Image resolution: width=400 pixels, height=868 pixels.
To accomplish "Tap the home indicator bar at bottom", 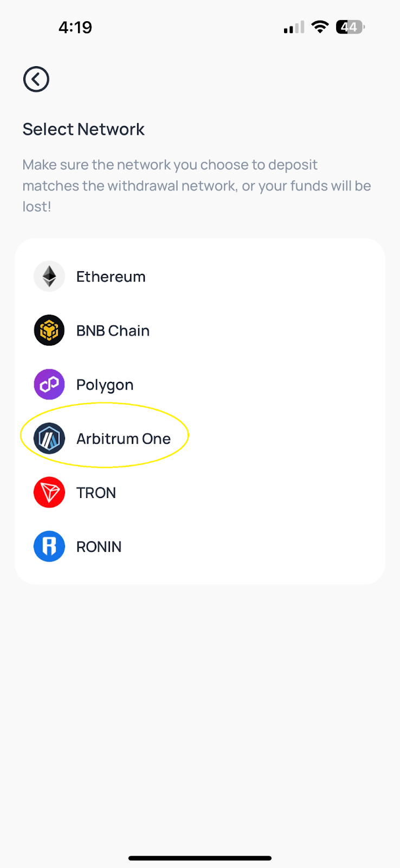I will tap(200, 858).
